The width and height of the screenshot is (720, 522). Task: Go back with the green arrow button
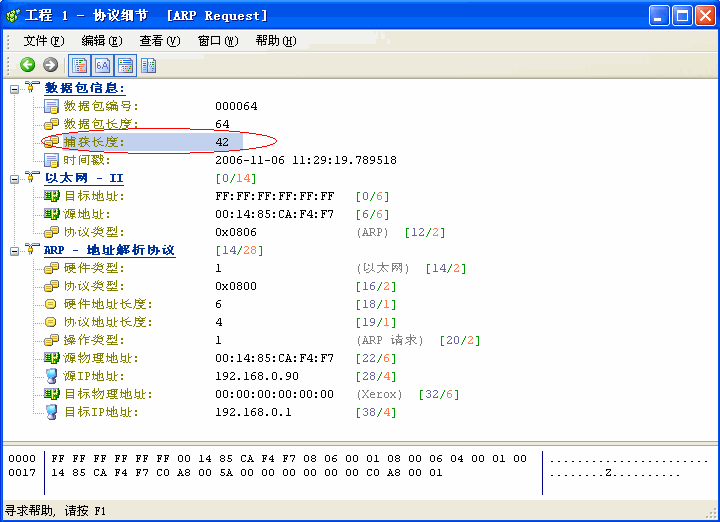(28, 65)
